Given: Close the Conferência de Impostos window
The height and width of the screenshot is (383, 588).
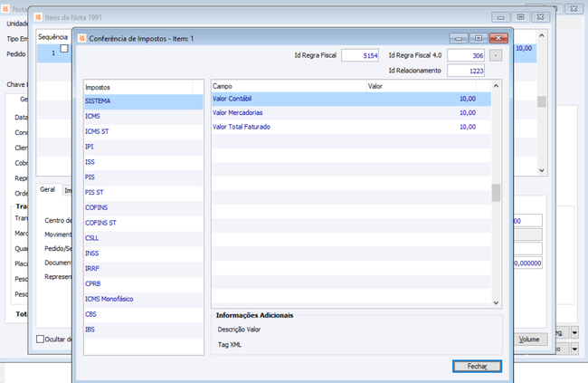Looking at the screenshot, I should coord(498,38).
